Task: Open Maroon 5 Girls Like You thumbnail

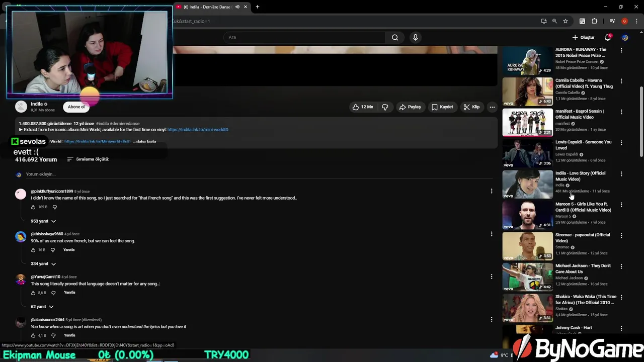Action: (527, 215)
